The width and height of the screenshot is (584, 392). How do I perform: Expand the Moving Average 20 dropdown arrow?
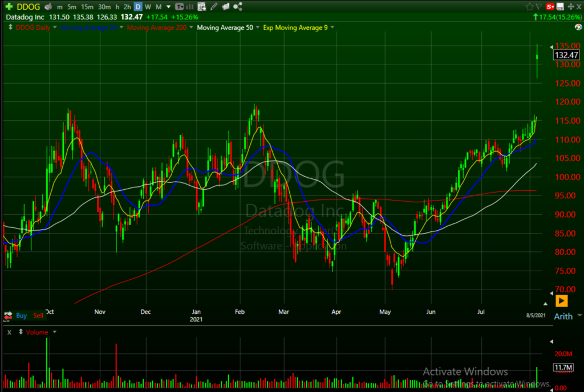pyautogui.click(x=121, y=27)
